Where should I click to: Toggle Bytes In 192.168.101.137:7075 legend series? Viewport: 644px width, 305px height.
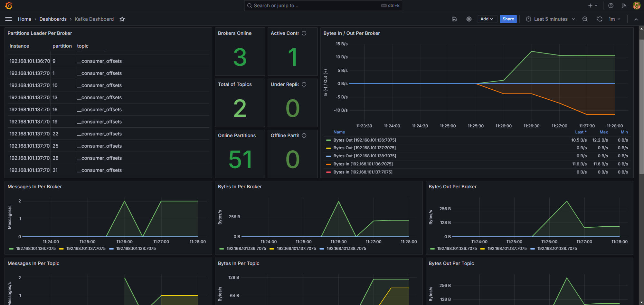click(363, 172)
